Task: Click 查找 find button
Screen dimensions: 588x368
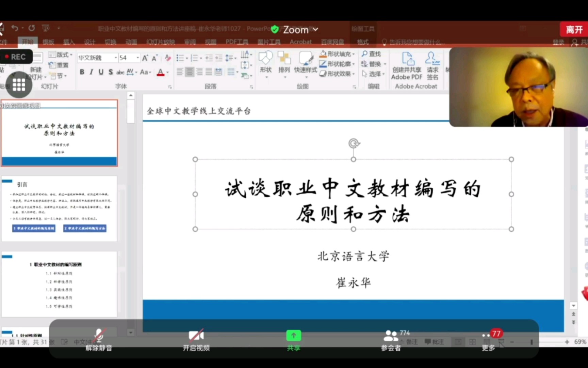Action: (x=371, y=54)
